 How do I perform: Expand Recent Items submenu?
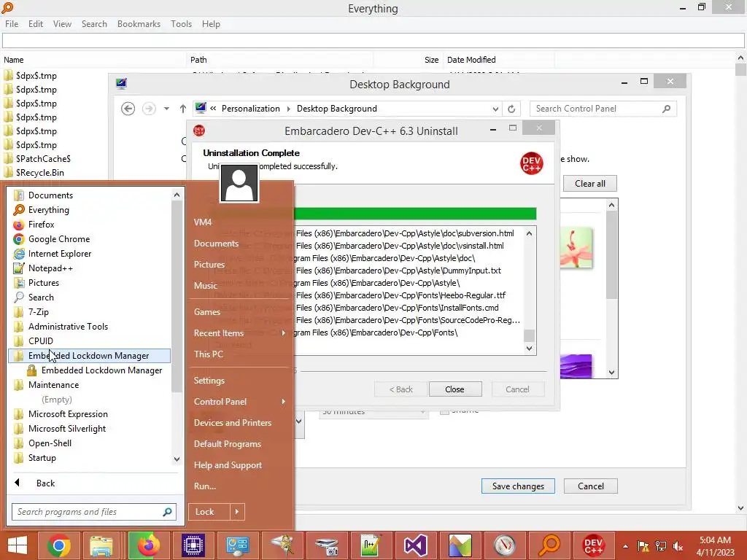[239, 333]
